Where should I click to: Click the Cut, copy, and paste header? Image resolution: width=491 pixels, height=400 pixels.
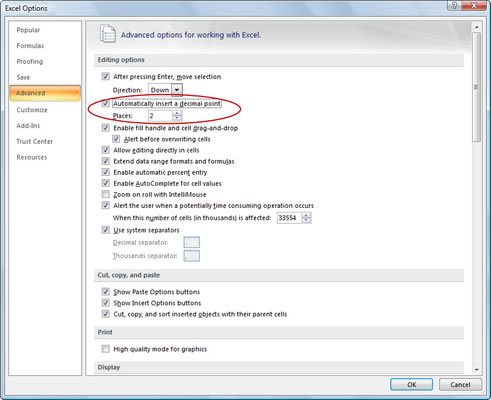[279, 275]
